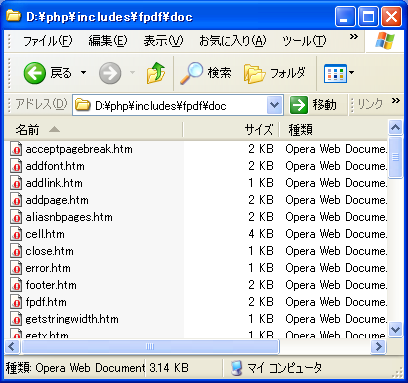Image resolution: width=408 pixels, height=383 pixels.
Task: Click the horizontal scrollbar left arrow
Action: [12, 347]
